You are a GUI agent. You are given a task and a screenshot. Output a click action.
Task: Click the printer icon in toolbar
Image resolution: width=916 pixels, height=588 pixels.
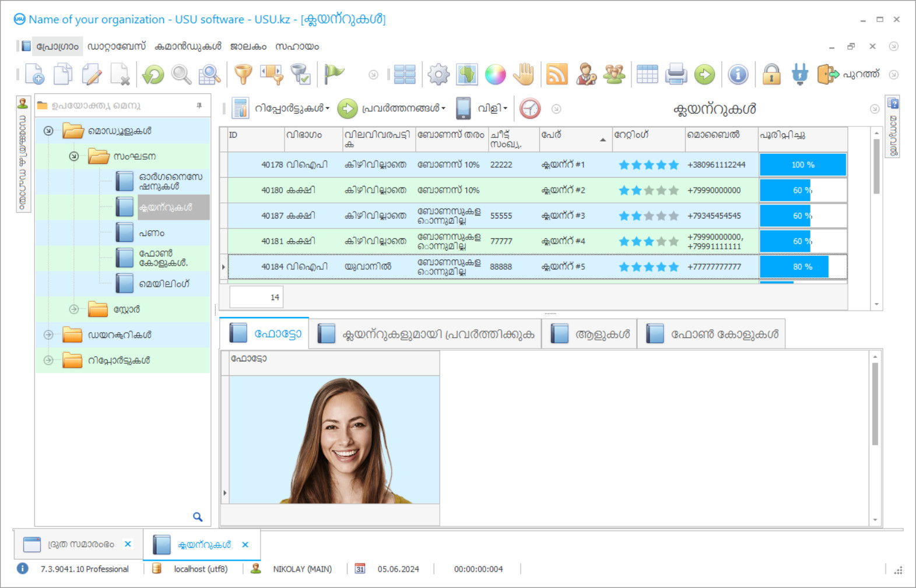coord(676,75)
